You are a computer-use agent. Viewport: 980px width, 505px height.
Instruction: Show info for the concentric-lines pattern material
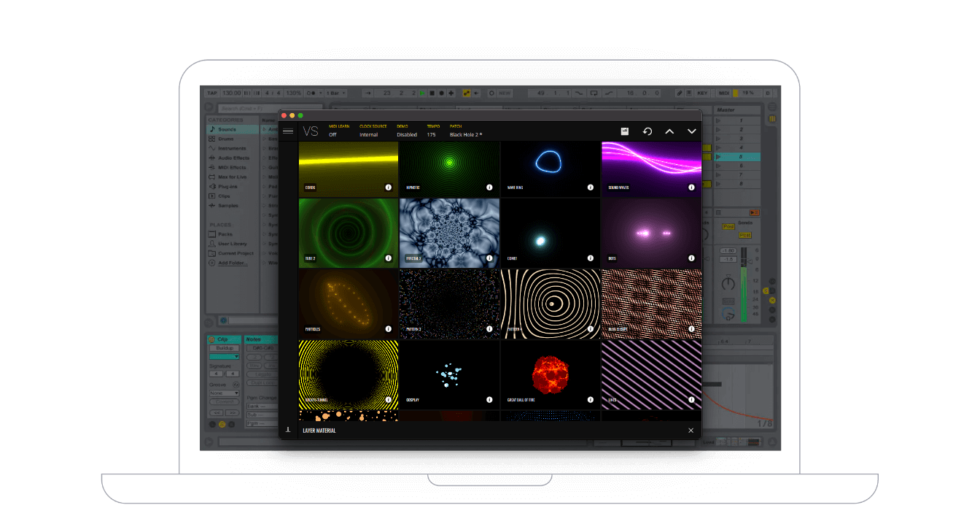(x=590, y=329)
